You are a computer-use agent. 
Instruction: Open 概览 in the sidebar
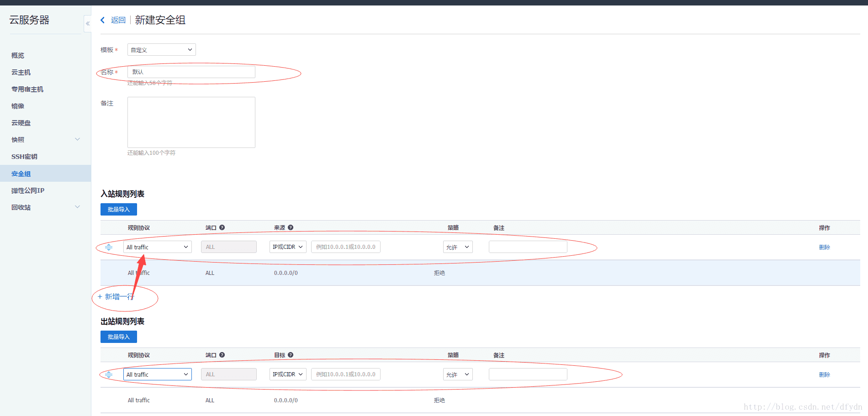(18, 55)
